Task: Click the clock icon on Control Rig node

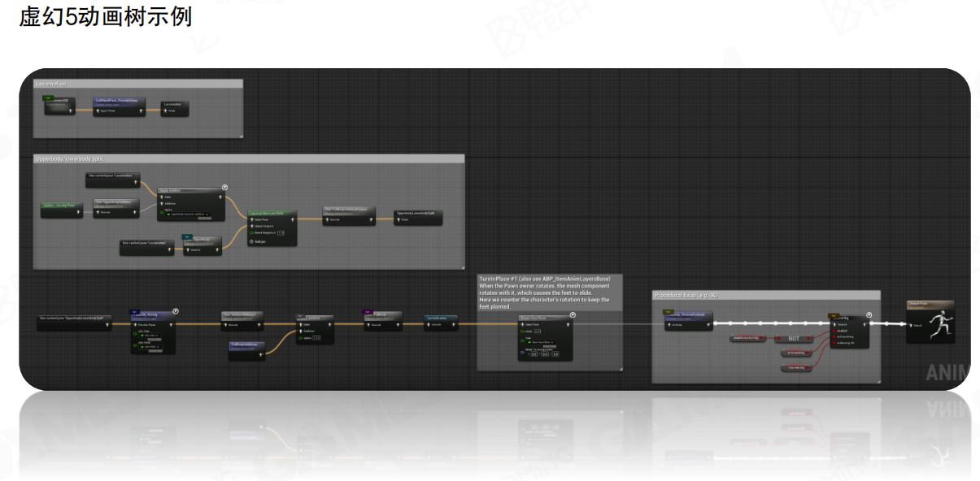Action: click(869, 314)
